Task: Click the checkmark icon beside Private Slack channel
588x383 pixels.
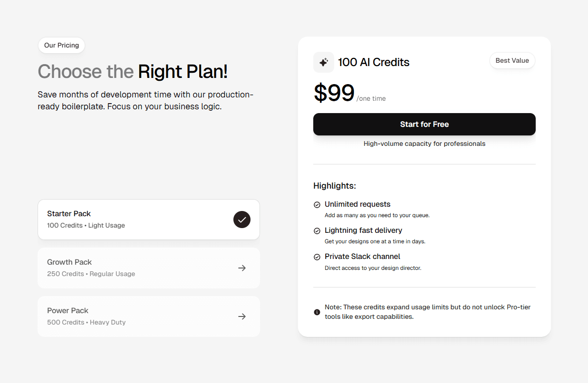Action: (x=317, y=257)
